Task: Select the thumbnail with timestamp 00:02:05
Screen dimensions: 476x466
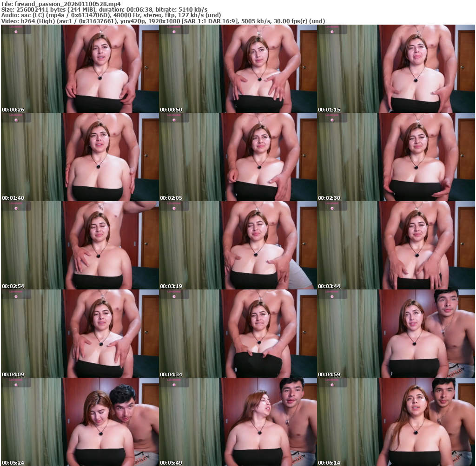Action: pos(238,157)
